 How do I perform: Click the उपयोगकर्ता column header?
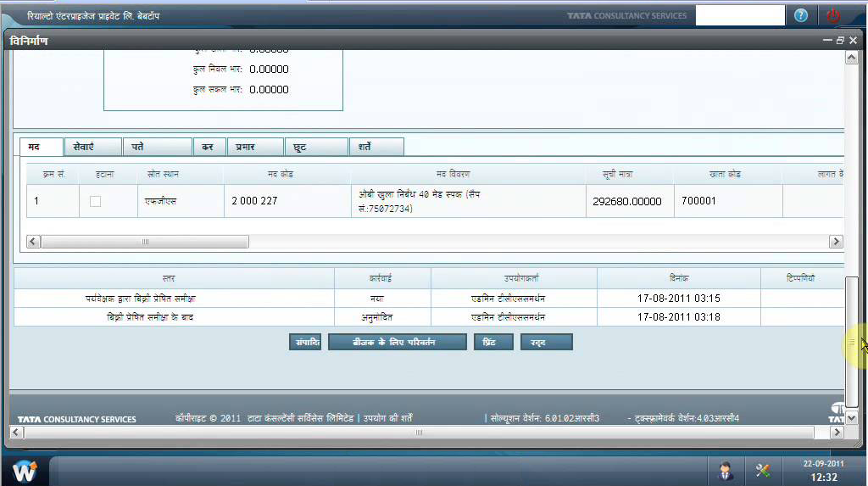514,278
